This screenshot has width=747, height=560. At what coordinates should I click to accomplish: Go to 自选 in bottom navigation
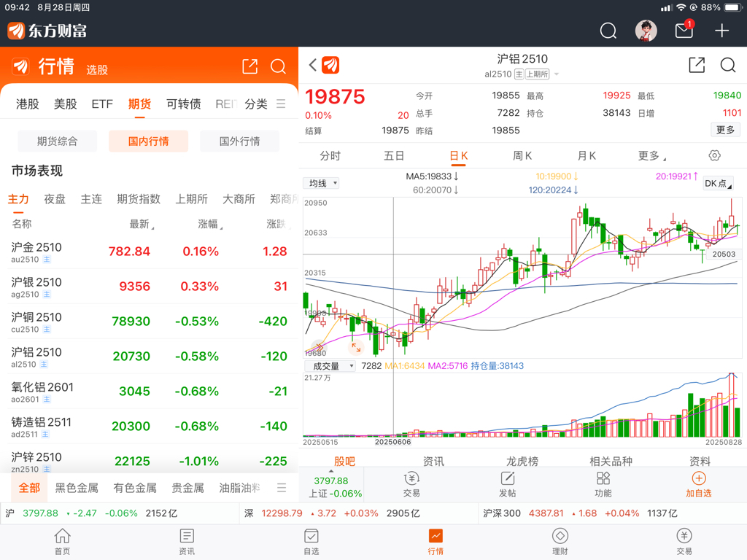[x=311, y=542]
